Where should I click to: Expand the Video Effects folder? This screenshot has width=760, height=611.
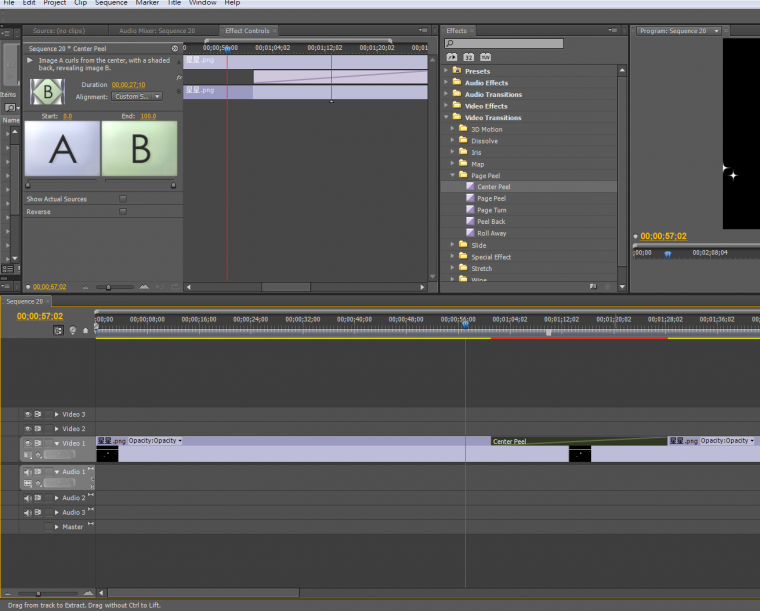pos(445,106)
